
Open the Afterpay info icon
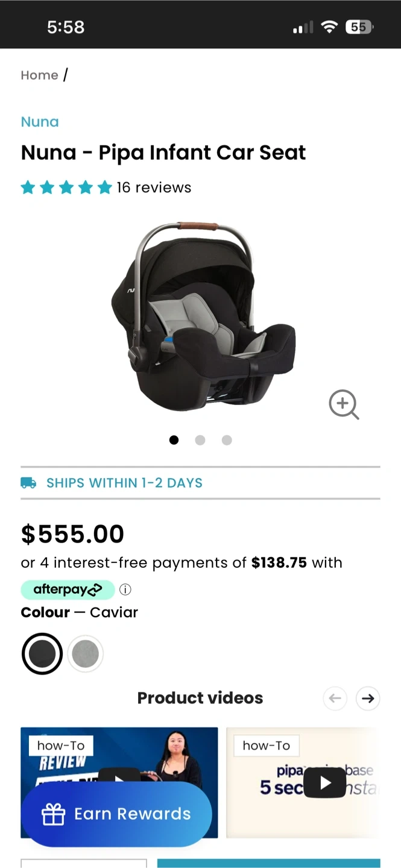[125, 590]
